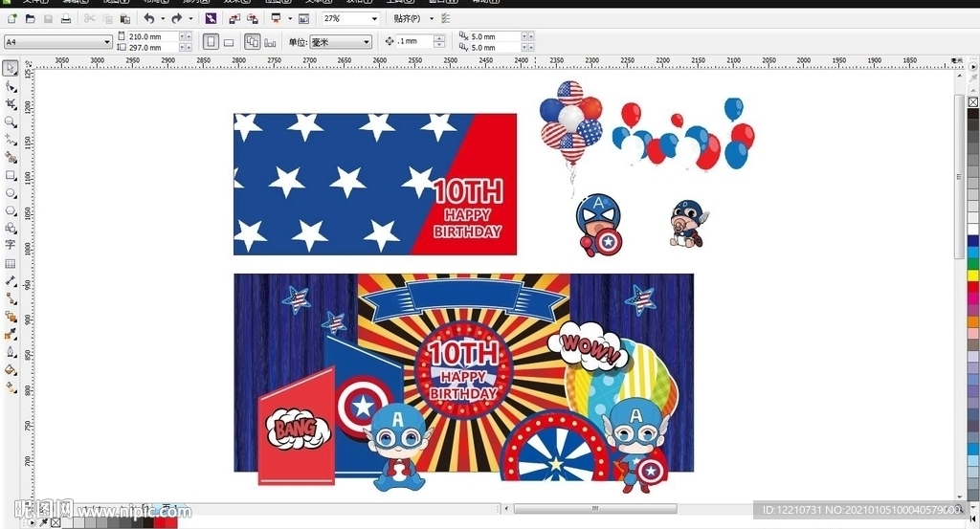Apply layout to current page only

coord(270,42)
